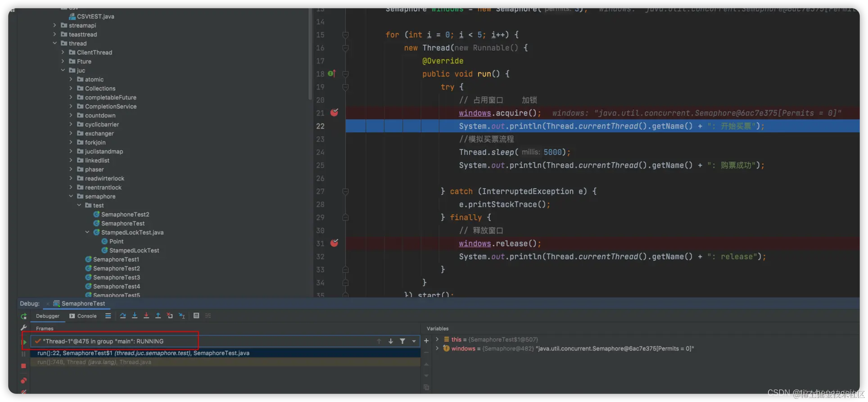Click the Step Into icon

pos(135,316)
